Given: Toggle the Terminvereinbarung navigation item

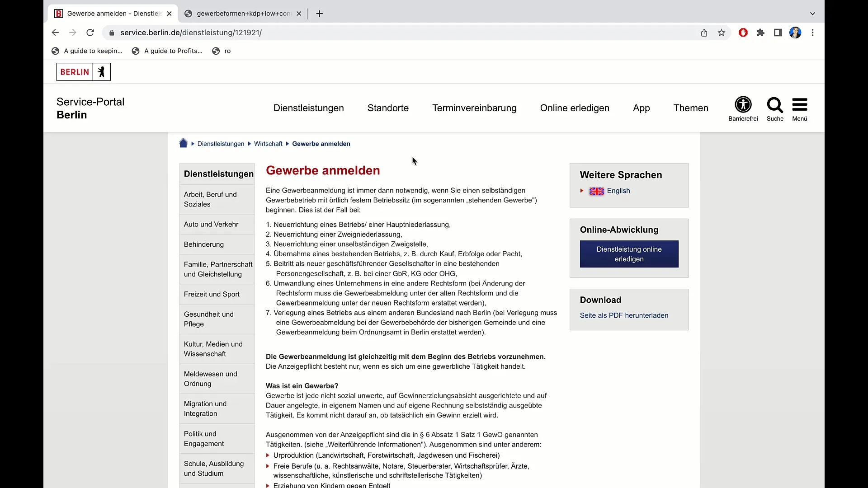Looking at the screenshot, I should point(475,108).
